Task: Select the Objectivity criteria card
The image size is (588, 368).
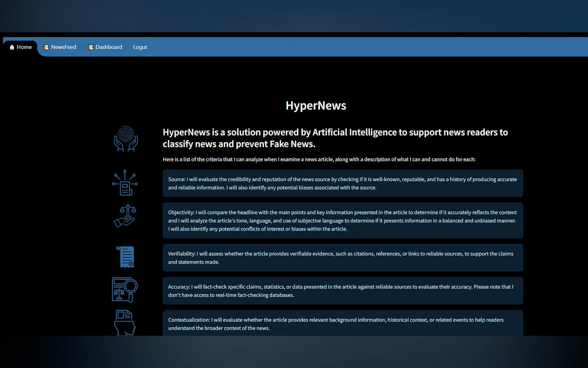Action: point(342,221)
